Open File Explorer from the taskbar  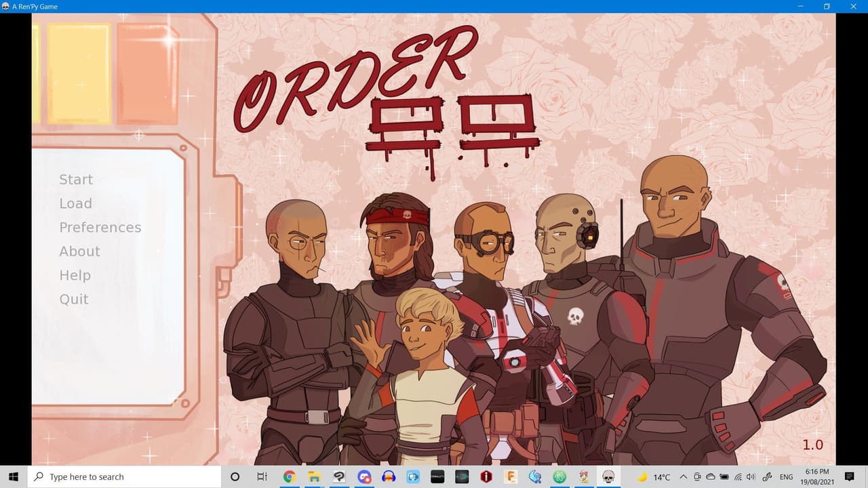(314, 476)
